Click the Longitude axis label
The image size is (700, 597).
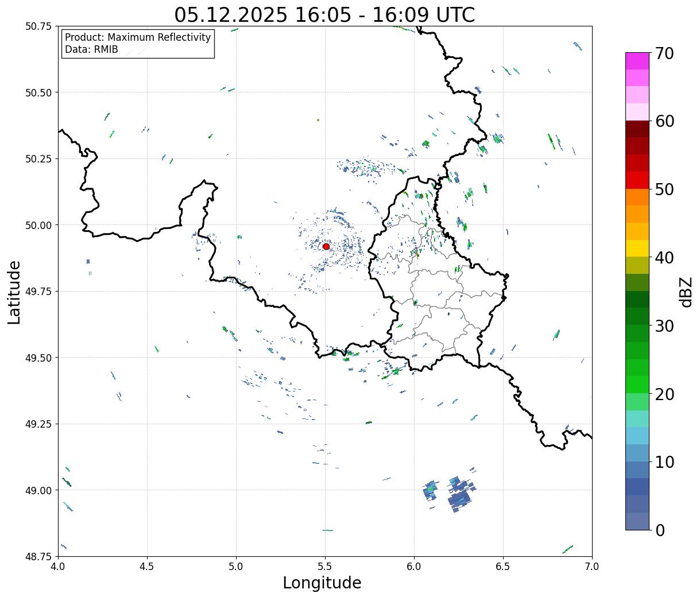[322, 583]
